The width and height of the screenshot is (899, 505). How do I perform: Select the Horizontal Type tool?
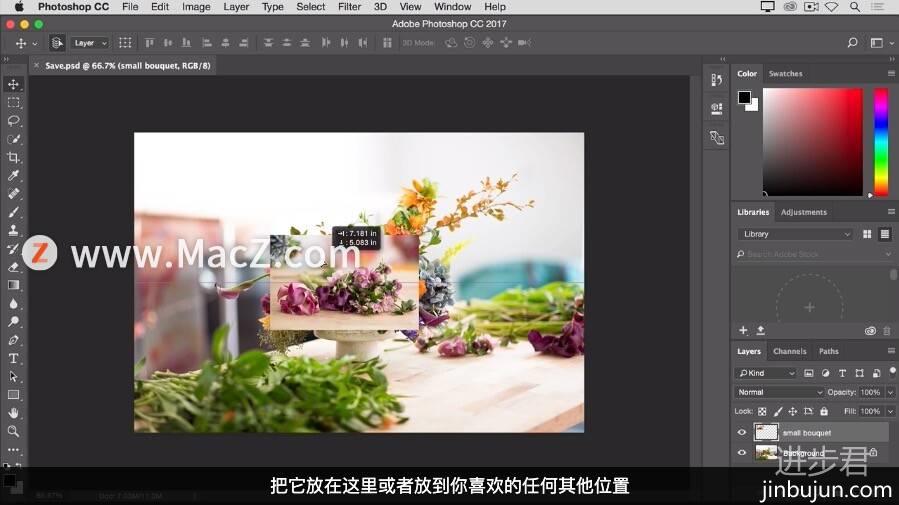[13, 358]
